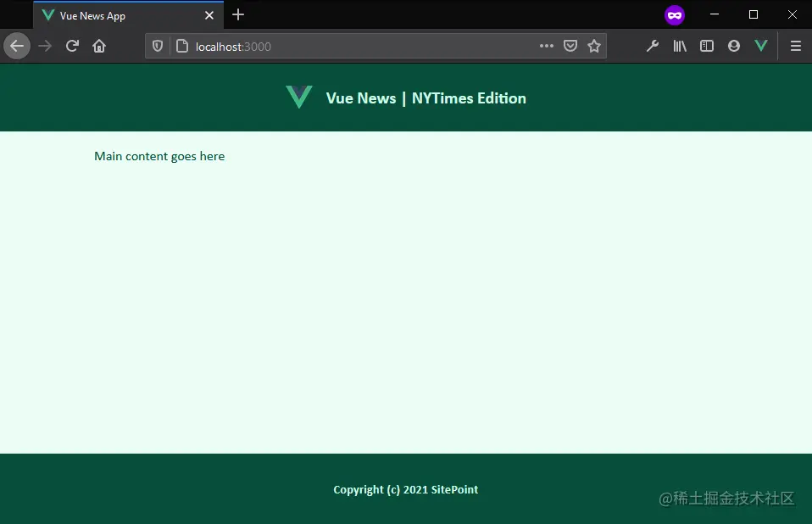Open the Firefox Library icon
The image size is (812, 524).
click(680, 46)
